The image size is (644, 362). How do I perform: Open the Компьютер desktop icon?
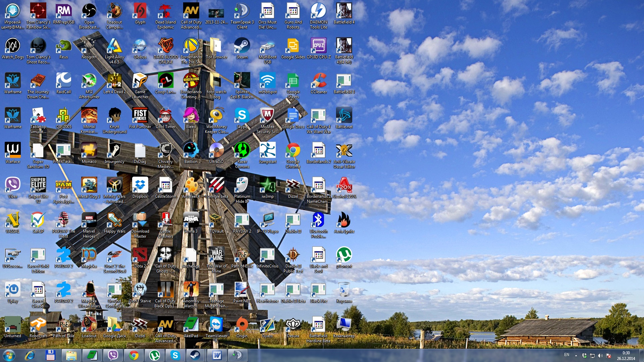pyautogui.click(x=344, y=327)
